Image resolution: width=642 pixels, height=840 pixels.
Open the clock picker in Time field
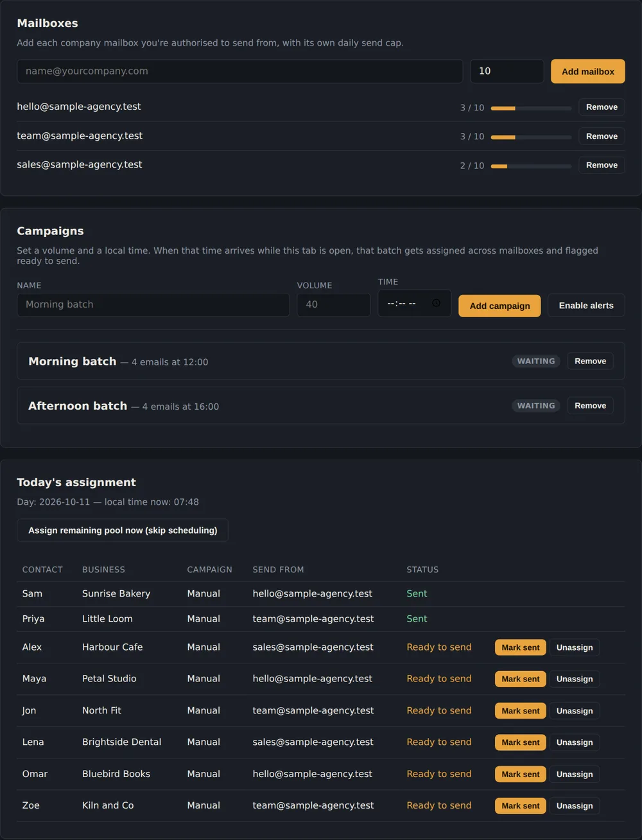coord(436,303)
